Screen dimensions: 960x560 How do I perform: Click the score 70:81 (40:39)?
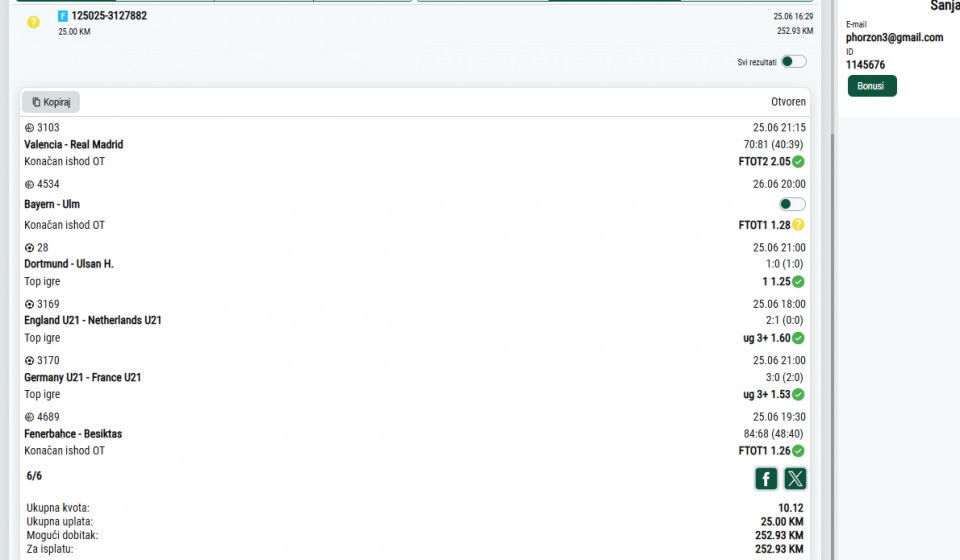[x=773, y=144]
